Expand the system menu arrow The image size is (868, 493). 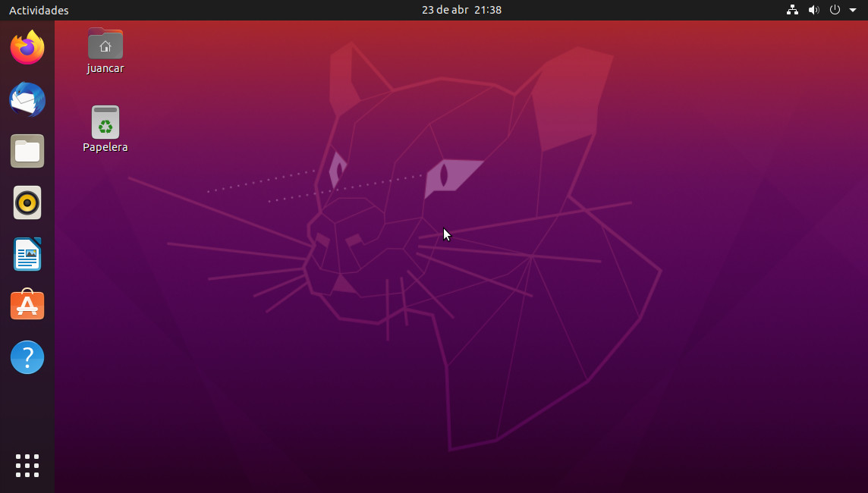click(x=852, y=11)
